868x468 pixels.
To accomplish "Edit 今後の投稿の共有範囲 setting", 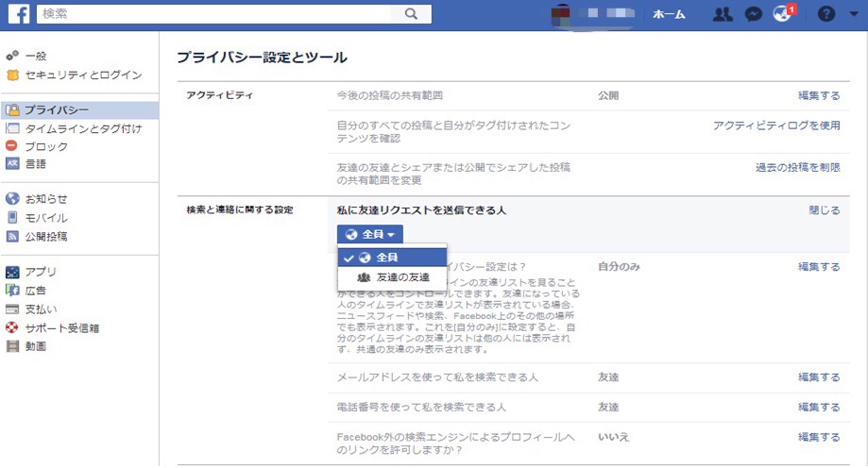I will 819,95.
